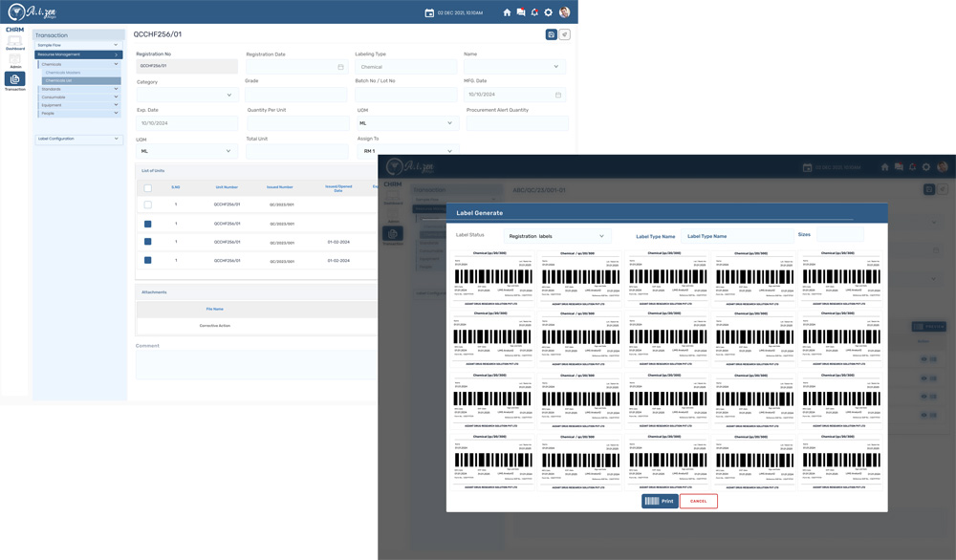Viewport: 956px width, 560px height.
Task: Click CANCEL in Label Generate dialog
Action: pyautogui.click(x=699, y=501)
